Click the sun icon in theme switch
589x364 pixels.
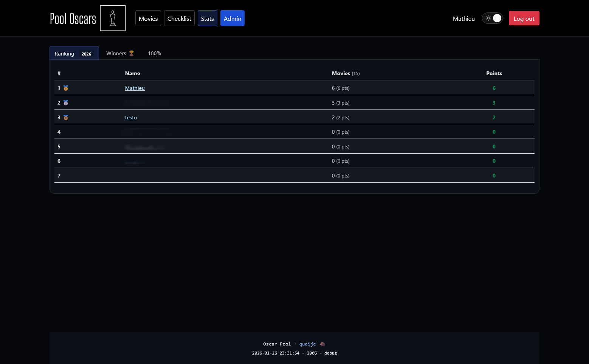coord(488,18)
